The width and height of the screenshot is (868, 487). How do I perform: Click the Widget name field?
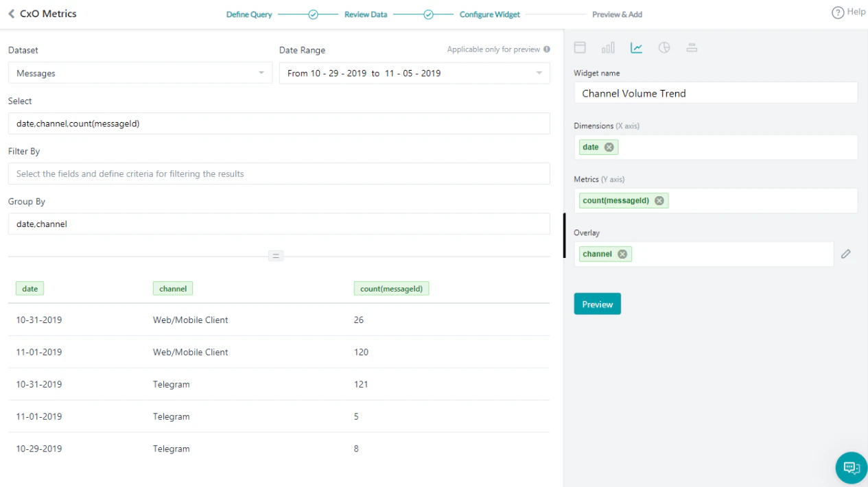click(716, 93)
